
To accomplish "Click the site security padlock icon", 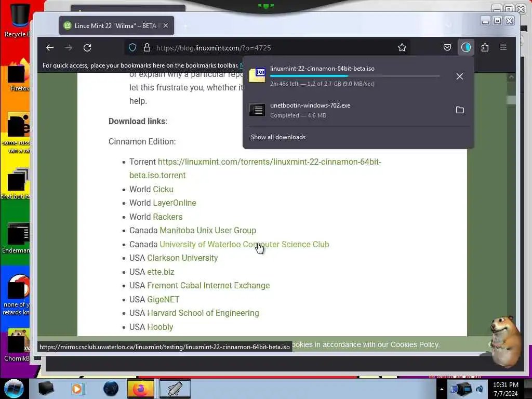I will [147, 47].
